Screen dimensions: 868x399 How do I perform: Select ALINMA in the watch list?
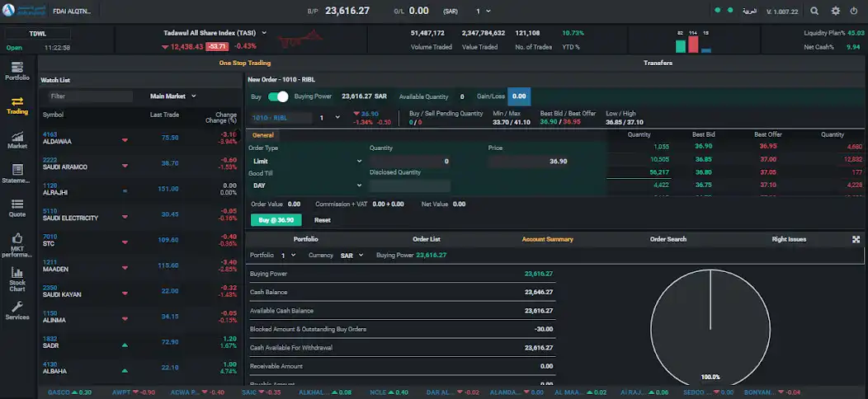pyautogui.click(x=140, y=317)
